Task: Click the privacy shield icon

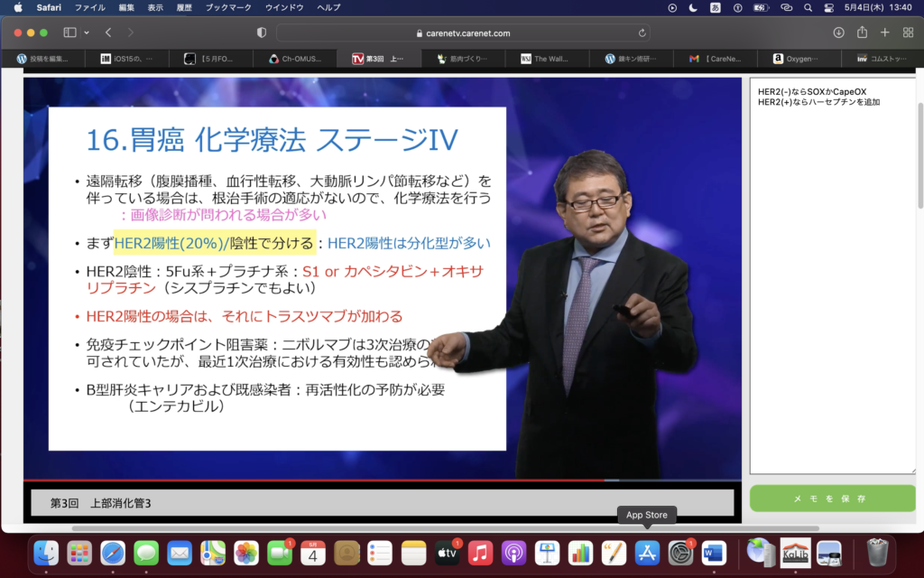Action: click(x=262, y=33)
